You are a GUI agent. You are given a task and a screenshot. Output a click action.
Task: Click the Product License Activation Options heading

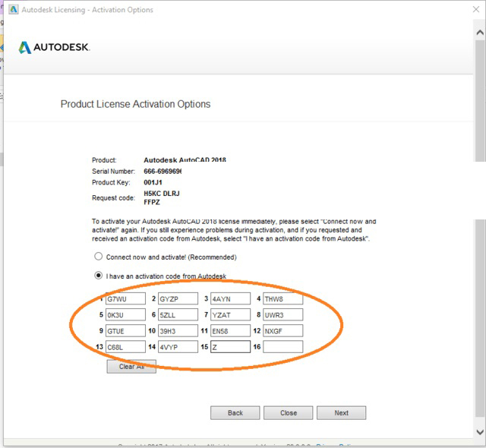[135, 104]
